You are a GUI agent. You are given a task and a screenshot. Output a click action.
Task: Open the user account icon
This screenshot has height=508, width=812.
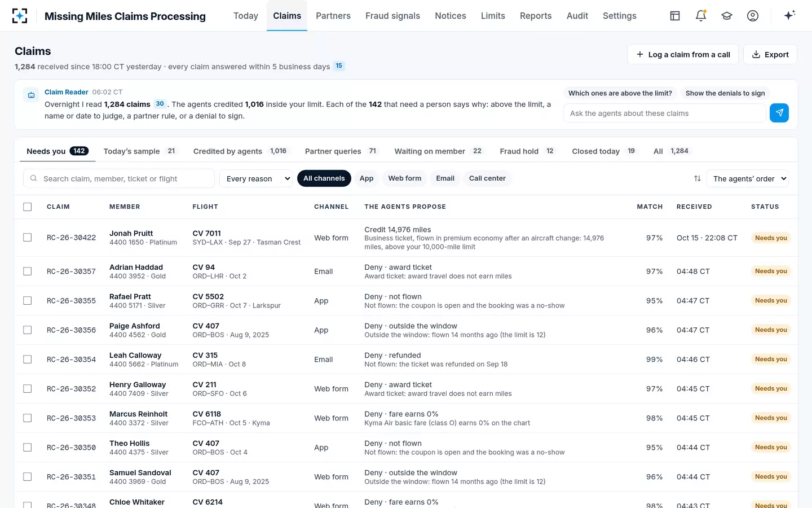click(x=753, y=16)
